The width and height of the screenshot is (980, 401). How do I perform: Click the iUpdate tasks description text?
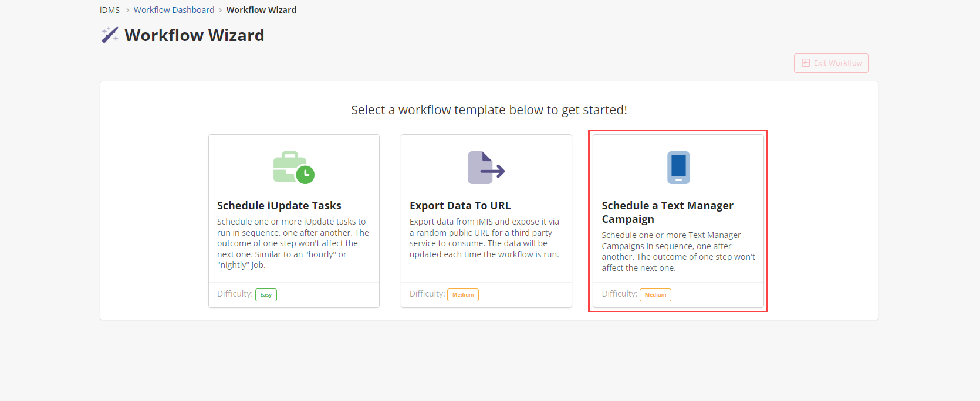pyautogui.click(x=293, y=243)
